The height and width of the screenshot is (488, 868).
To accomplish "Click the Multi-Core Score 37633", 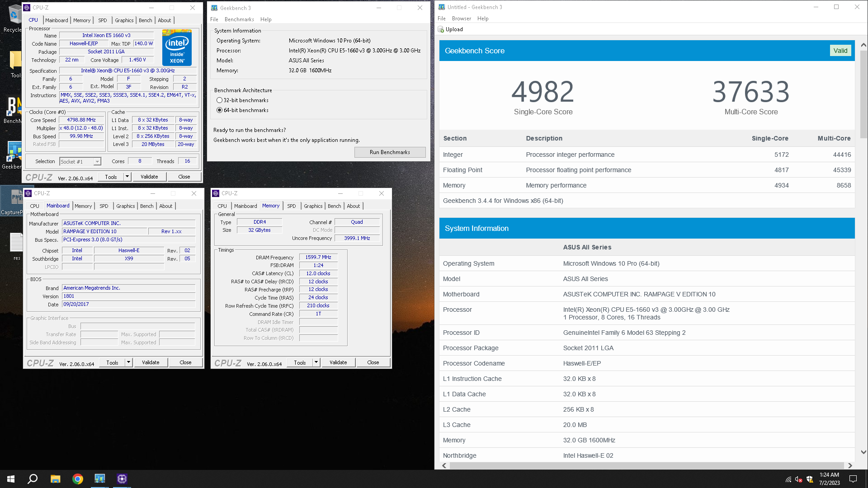I will point(751,92).
